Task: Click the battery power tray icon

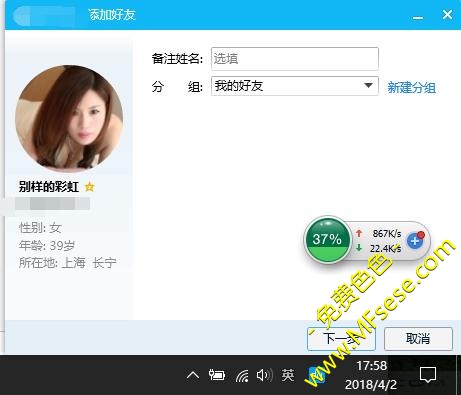Action: point(217,376)
